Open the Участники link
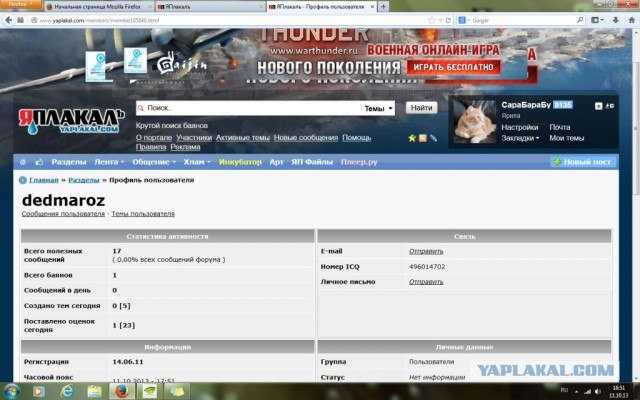This screenshot has height=400, width=640. pyautogui.click(x=194, y=138)
